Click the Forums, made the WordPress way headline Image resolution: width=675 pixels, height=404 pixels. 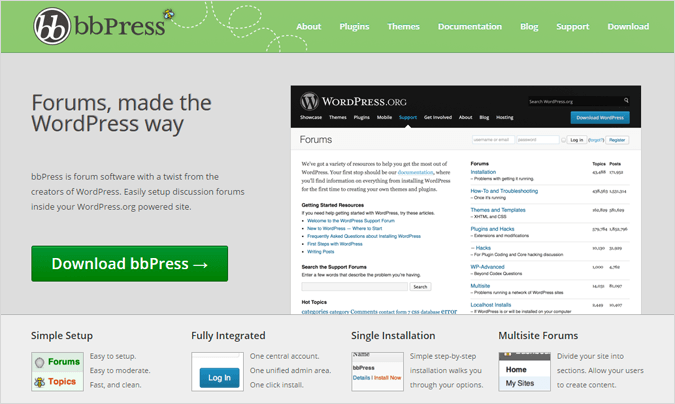[121, 113]
